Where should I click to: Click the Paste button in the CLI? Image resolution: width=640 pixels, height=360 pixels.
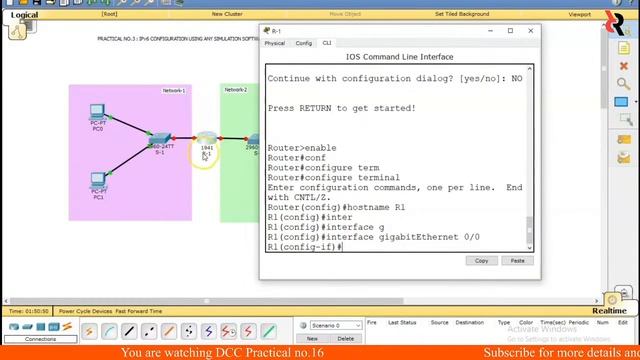tap(518, 260)
